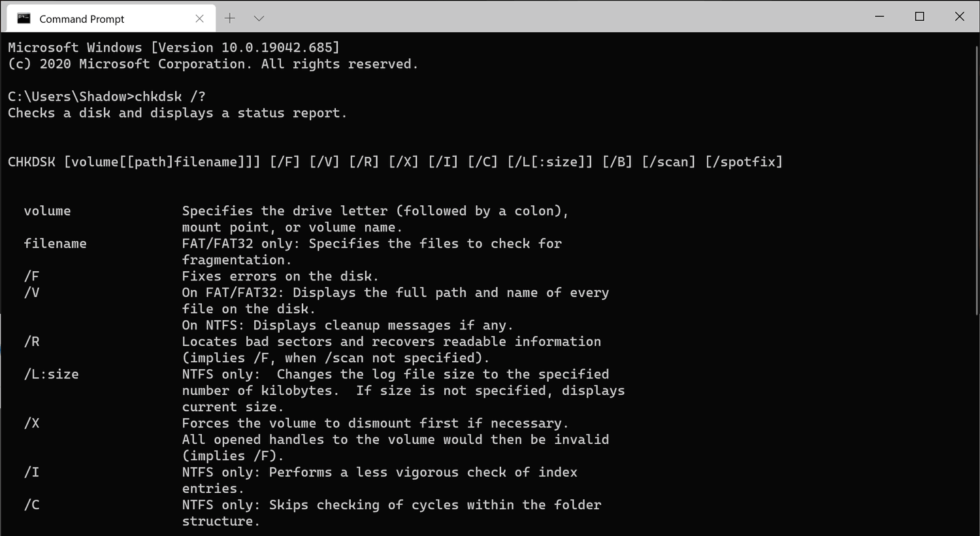Viewport: 980px width, 536px height.
Task: Maximize the terminal window
Action: [919, 16]
